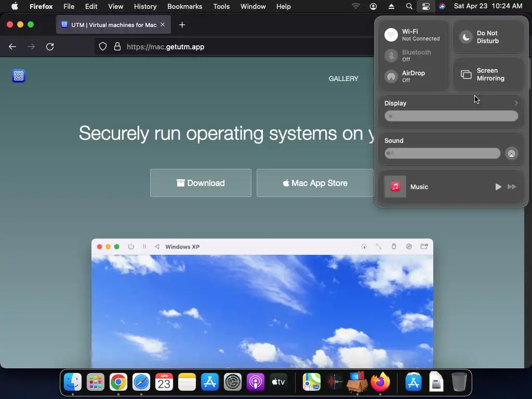Enable Do Not Disturb
532x399 pixels.
(x=488, y=37)
